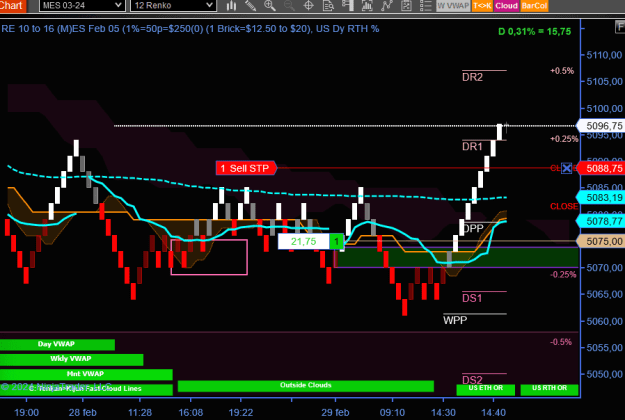Image resolution: width=625 pixels, height=420 pixels.
Task: Show the data box icon
Action: click(328, 6)
